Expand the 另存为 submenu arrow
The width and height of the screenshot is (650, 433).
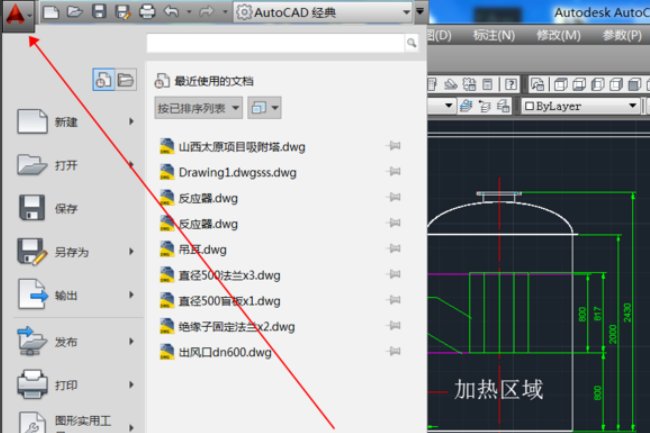point(131,252)
